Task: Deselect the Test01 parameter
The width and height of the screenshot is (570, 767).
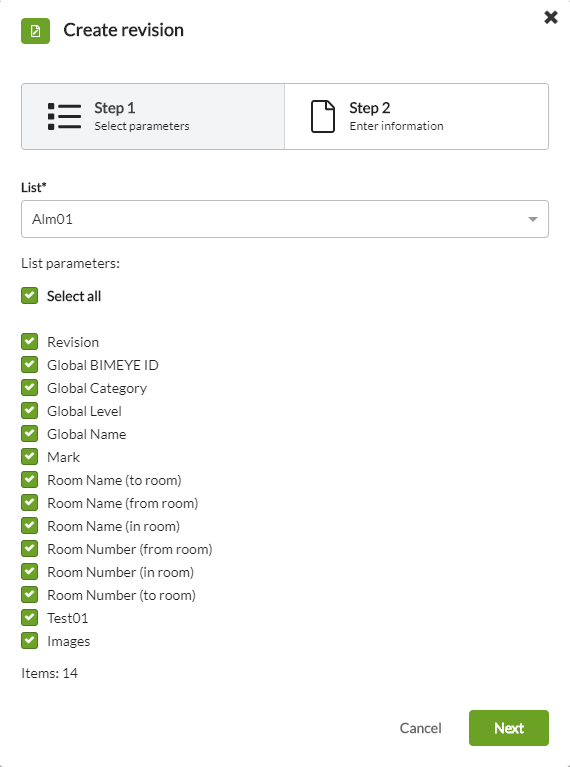Action: (29, 617)
